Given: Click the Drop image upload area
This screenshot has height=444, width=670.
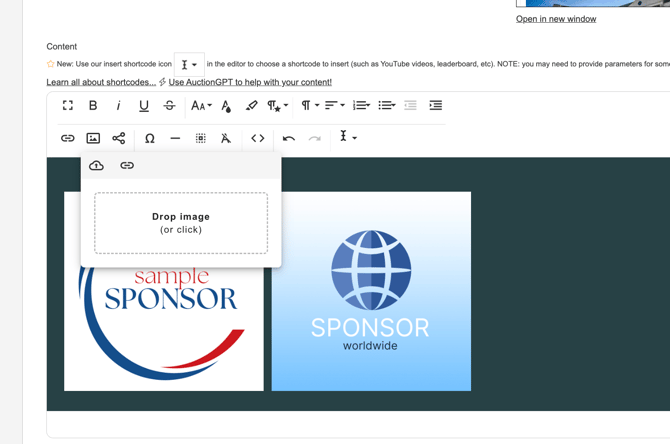Looking at the screenshot, I should click(181, 223).
